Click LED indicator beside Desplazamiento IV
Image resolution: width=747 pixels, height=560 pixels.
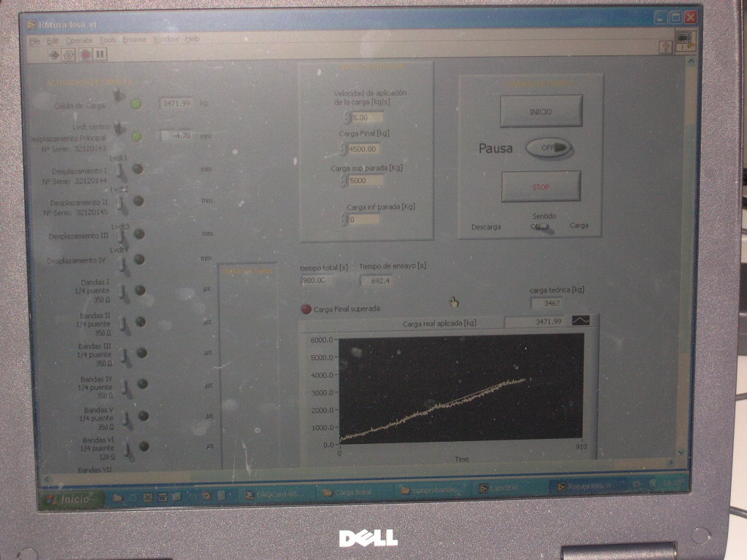[139, 259]
